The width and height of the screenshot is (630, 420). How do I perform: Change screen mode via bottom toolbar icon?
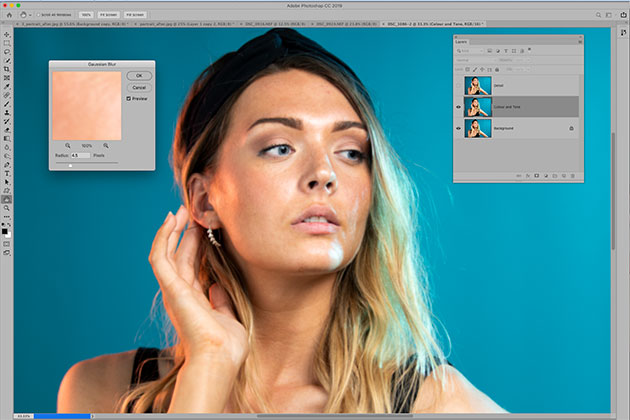pyautogui.click(x=6, y=253)
